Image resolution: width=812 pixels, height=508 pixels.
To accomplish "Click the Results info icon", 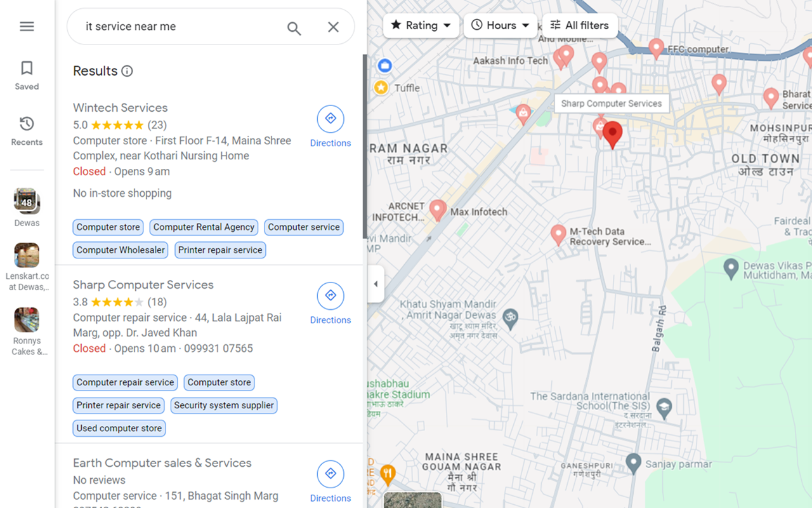I will coord(127,70).
